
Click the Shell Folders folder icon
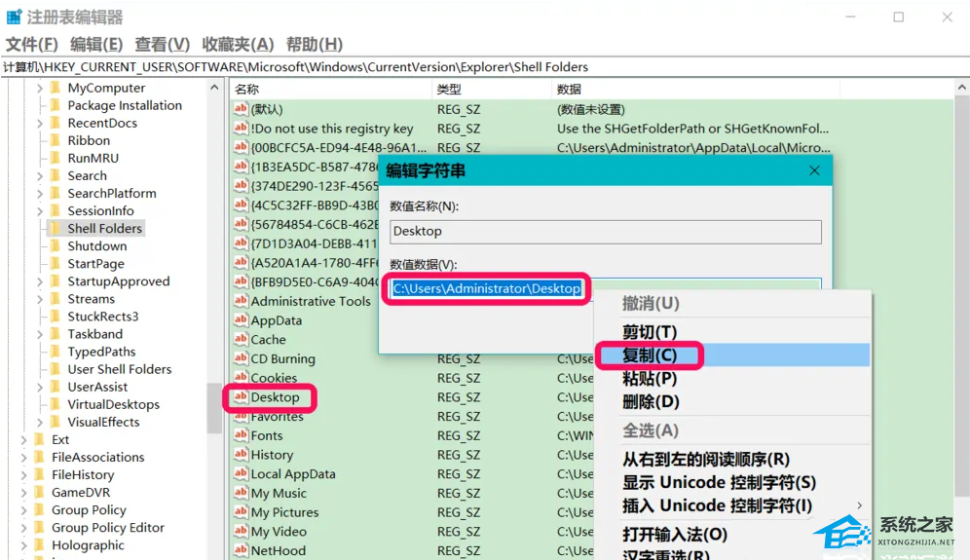pos(56,229)
